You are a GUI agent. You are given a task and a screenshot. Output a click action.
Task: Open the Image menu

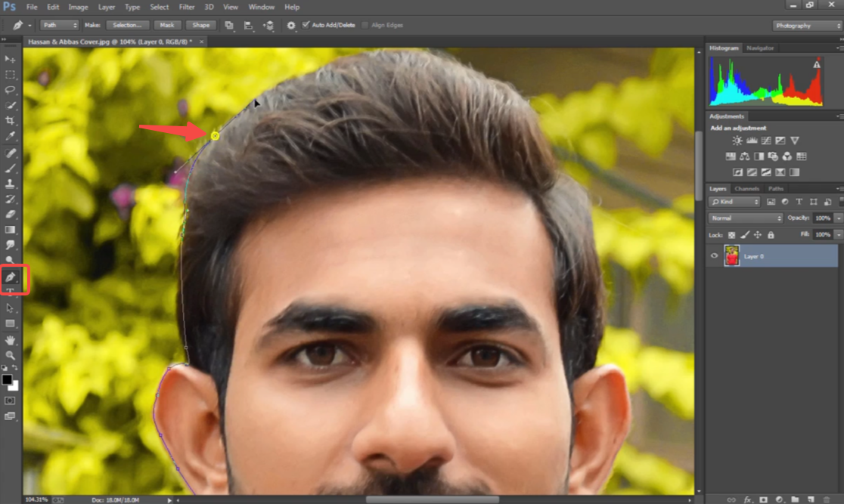[78, 7]
